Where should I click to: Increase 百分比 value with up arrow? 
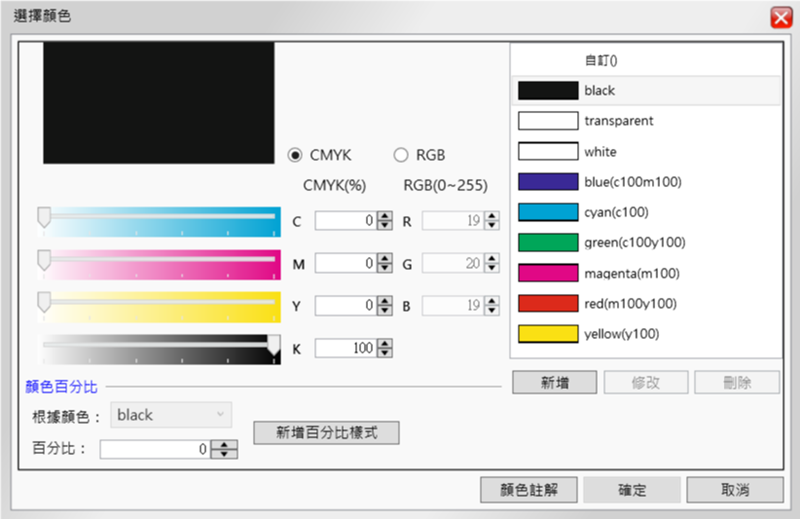coord(224,444)
